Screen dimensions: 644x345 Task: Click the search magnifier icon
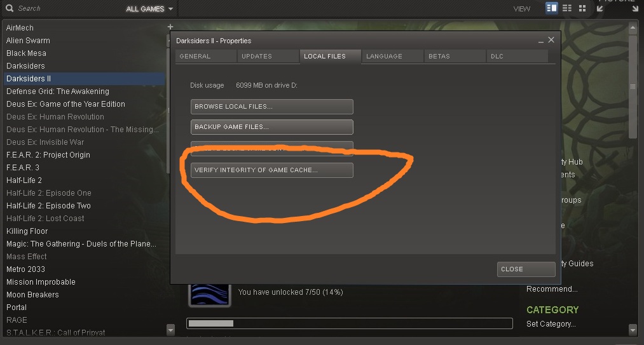10,8
